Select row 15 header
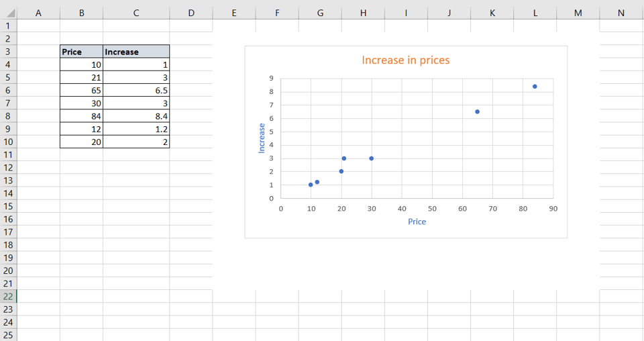The width and height of the screenshot is (644, 341). pos(8,206)
